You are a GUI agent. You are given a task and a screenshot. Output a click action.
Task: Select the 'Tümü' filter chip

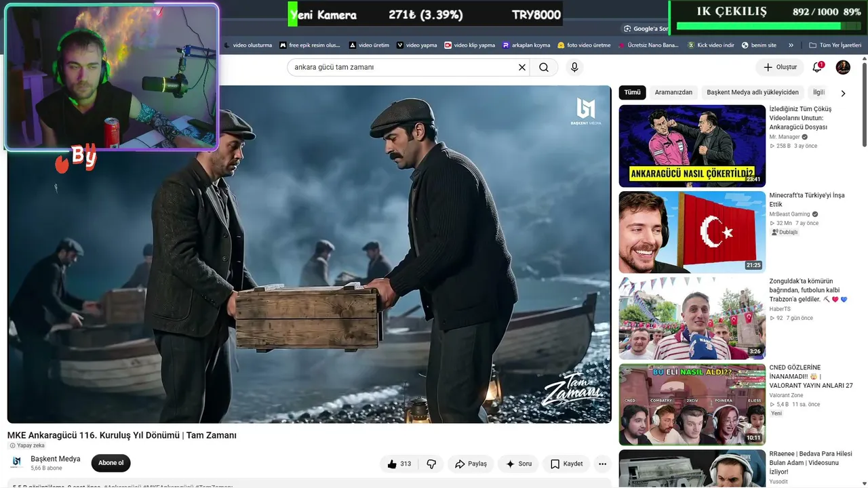click(632, 92)
